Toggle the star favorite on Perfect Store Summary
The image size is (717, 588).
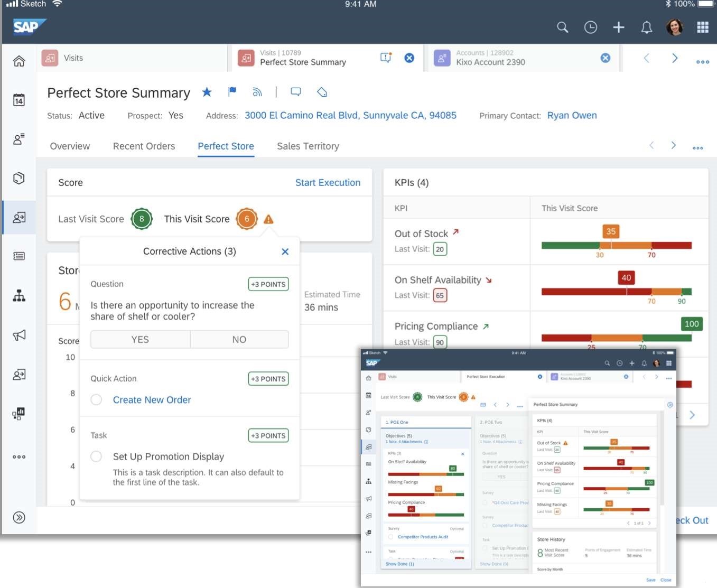click(207, 92)
